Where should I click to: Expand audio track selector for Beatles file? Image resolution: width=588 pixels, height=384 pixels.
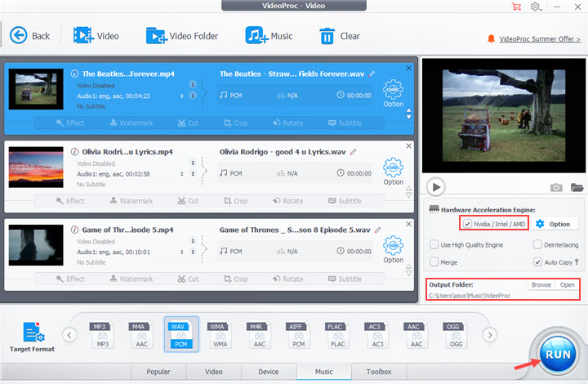182,96
